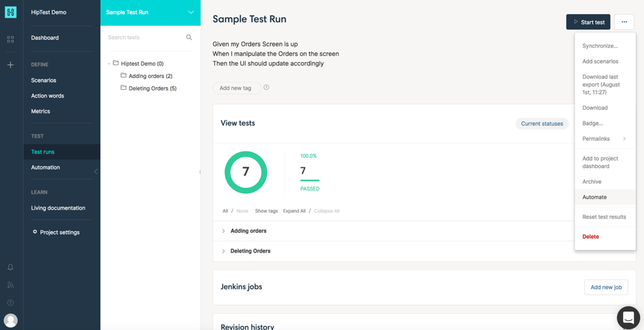Expand the Deleting Orders row
644x330 pixels.
point(223,251)
